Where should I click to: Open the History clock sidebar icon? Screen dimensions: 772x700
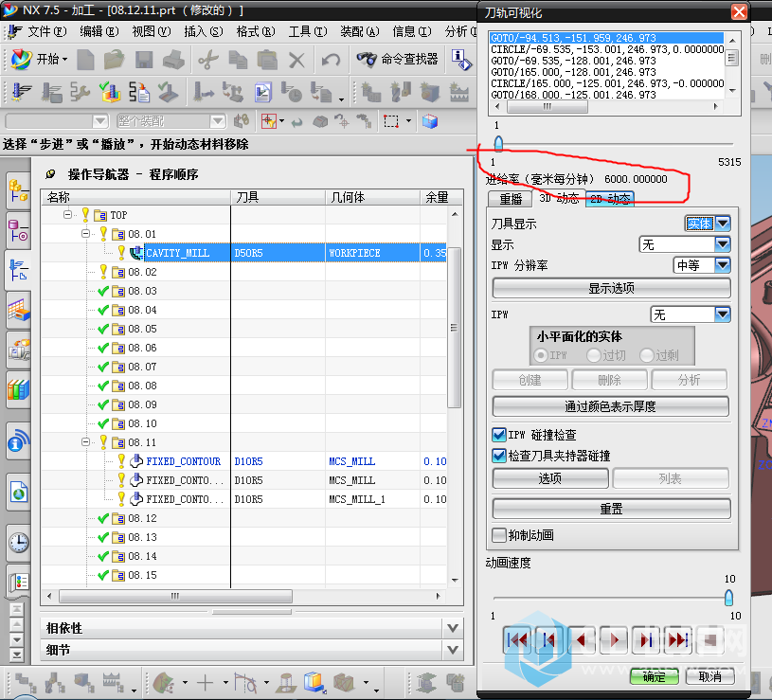click(x=19, y=543)
